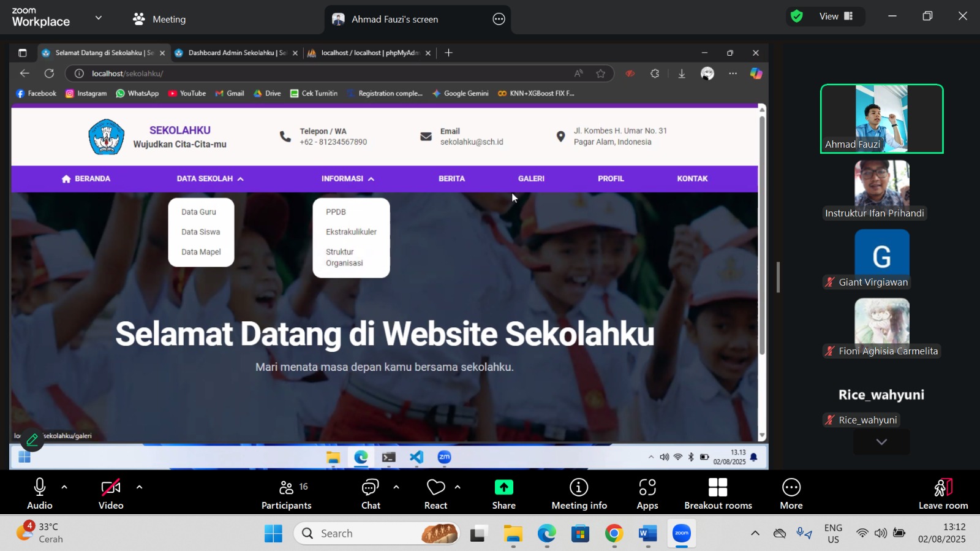Turn on Video camera
980x551 pixels.
click(x=111, y=488)
